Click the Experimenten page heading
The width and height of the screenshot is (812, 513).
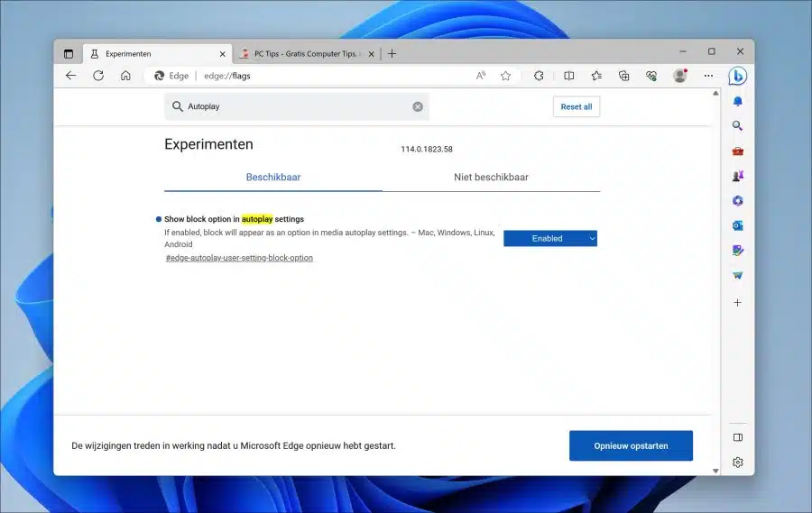tap(208, 144)
